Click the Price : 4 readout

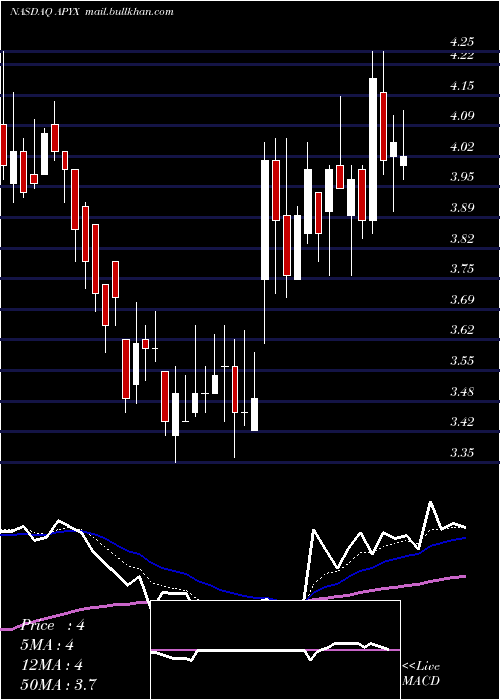pyautogui.click(x=53, y=625)
